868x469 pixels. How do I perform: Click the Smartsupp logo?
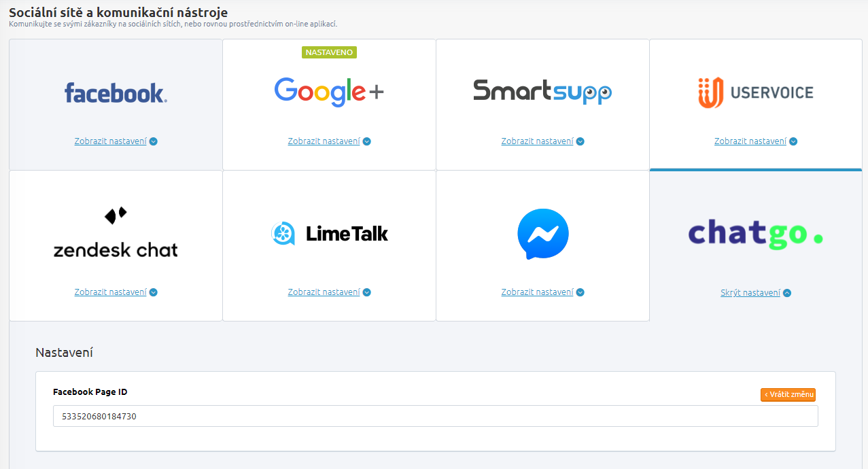[542, 92]
